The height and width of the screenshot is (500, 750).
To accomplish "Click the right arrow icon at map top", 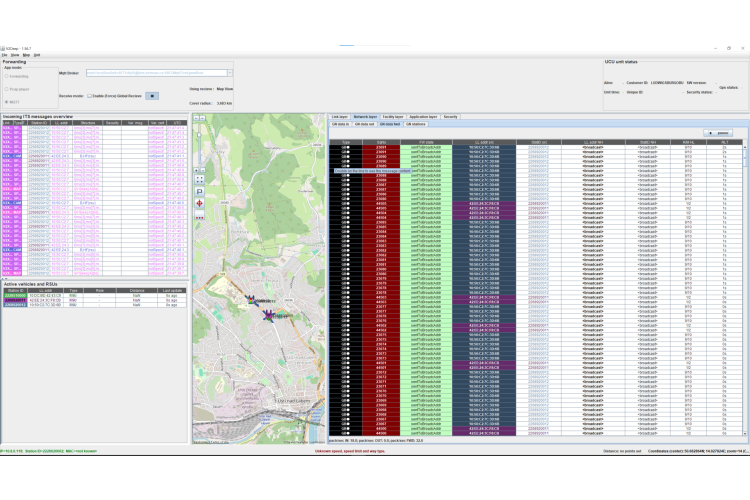I will [202, 118].
